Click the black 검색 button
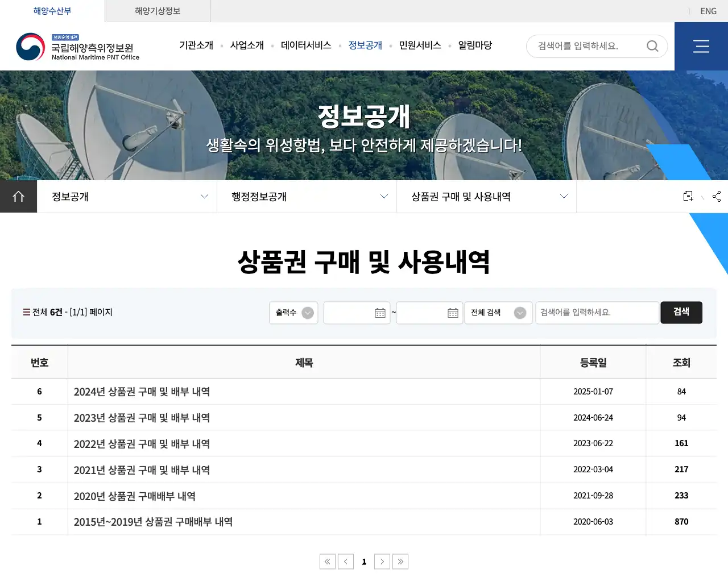 (x=681, y=312)
